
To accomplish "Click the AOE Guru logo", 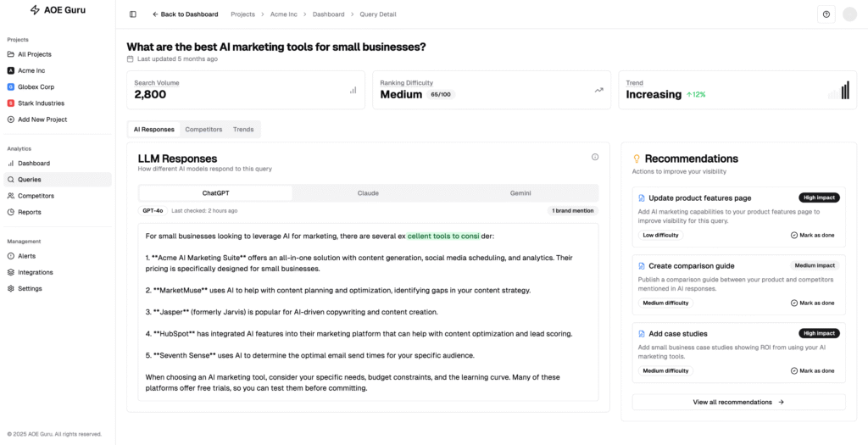I will (58, 10).
